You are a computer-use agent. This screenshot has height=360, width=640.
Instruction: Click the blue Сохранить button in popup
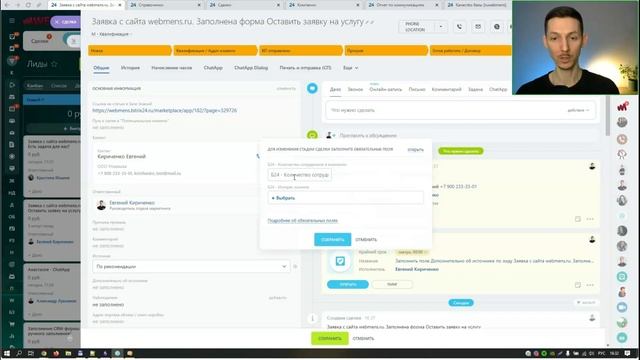(x=333, y=240)
